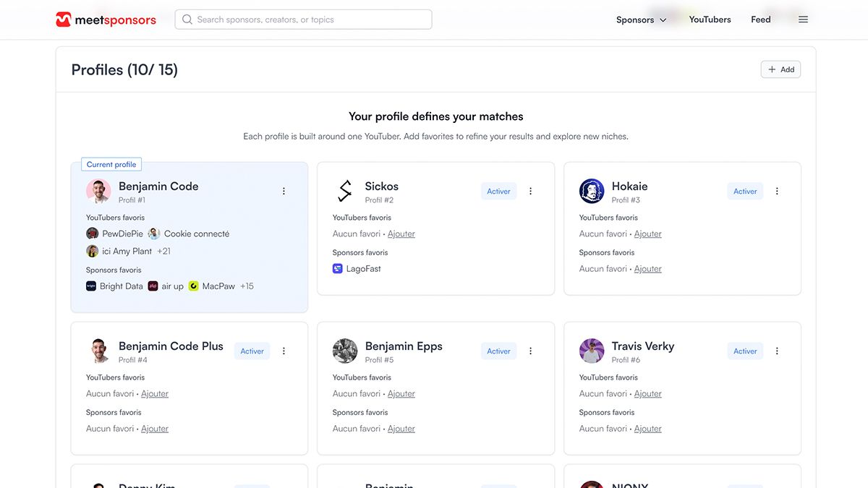Activate the Benjamin Epps profile
868x488 pixels.
tap(498, 351)
